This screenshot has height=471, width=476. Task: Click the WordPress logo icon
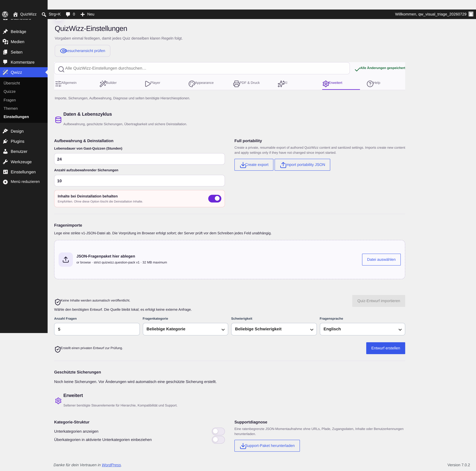(5, 14)
